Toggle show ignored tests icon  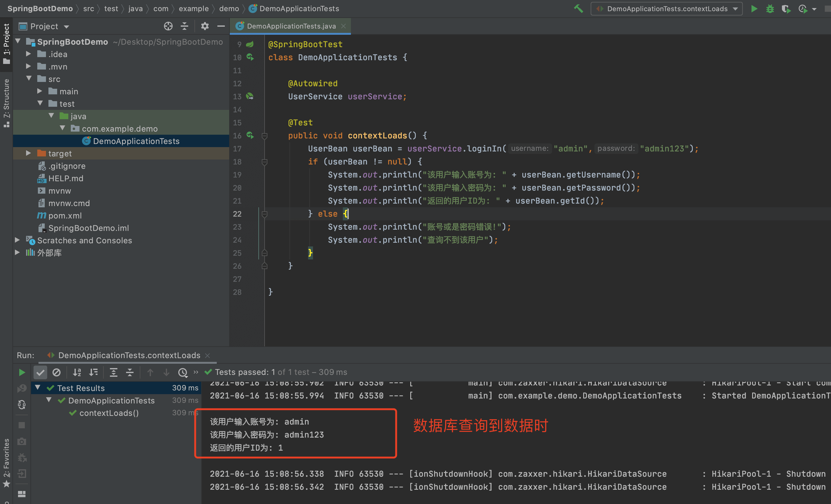(56, 372)
